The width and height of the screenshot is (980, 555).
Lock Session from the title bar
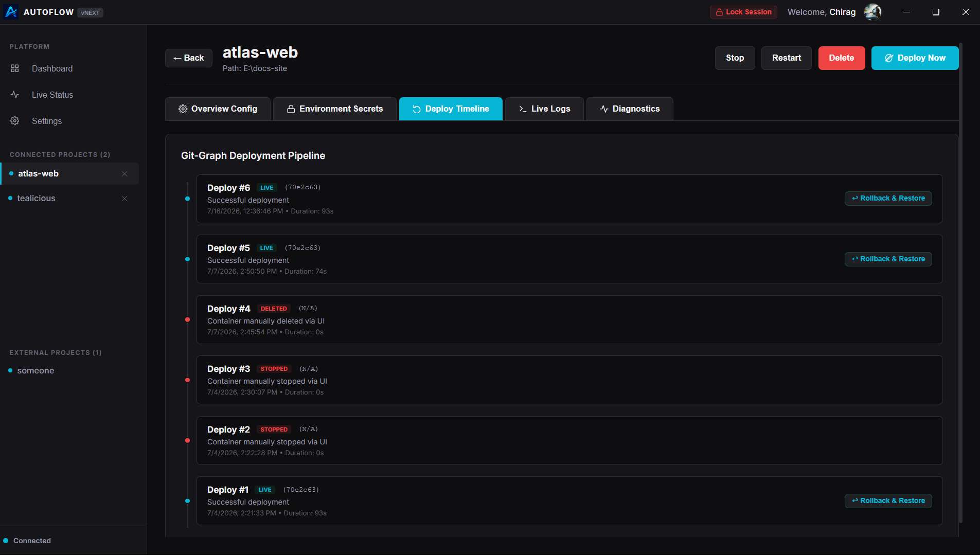pos(743,12)
